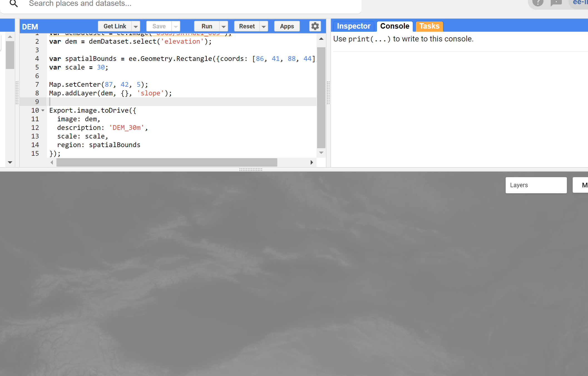Open the feedback chat icon

[556, 3]
